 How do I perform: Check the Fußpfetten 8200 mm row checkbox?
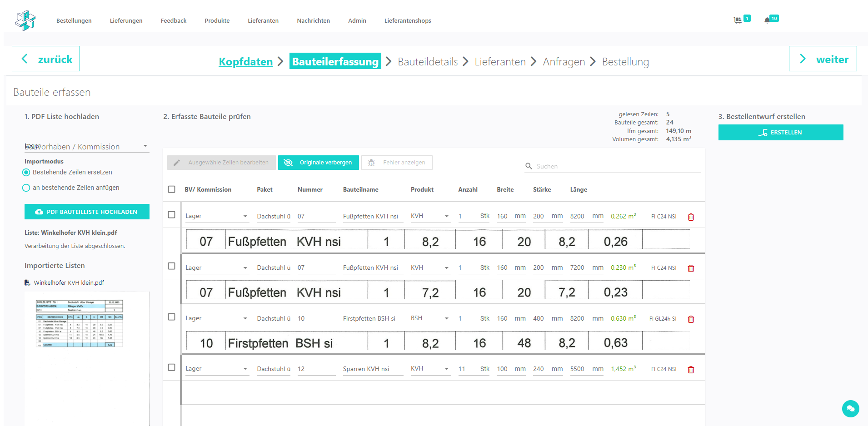(x=171, y=215)
